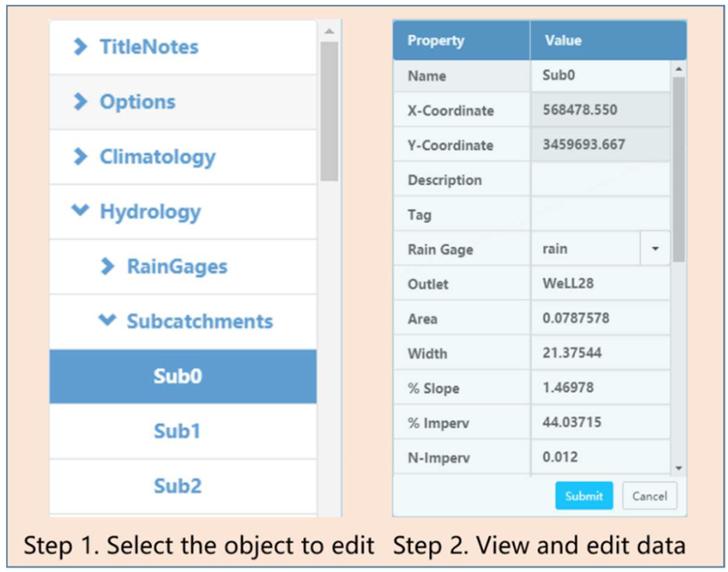Expand the Options chevron icon
Screen dimensions: 728x572
(80, 101)
